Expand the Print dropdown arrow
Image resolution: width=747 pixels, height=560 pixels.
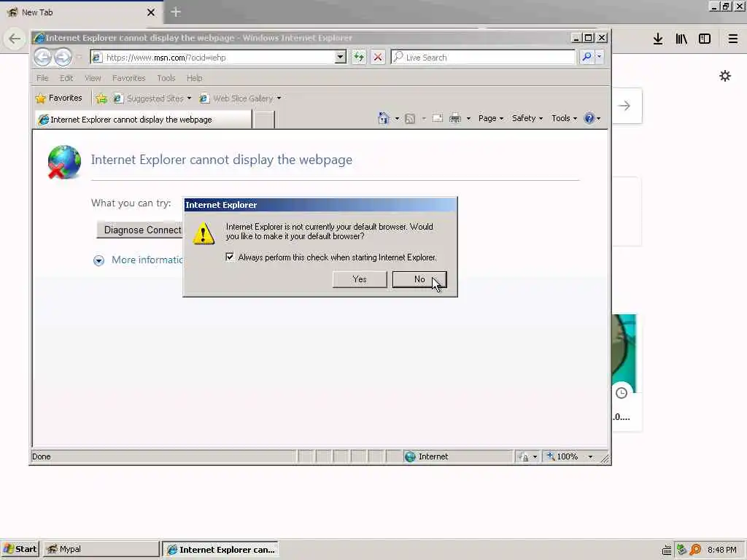468,119
